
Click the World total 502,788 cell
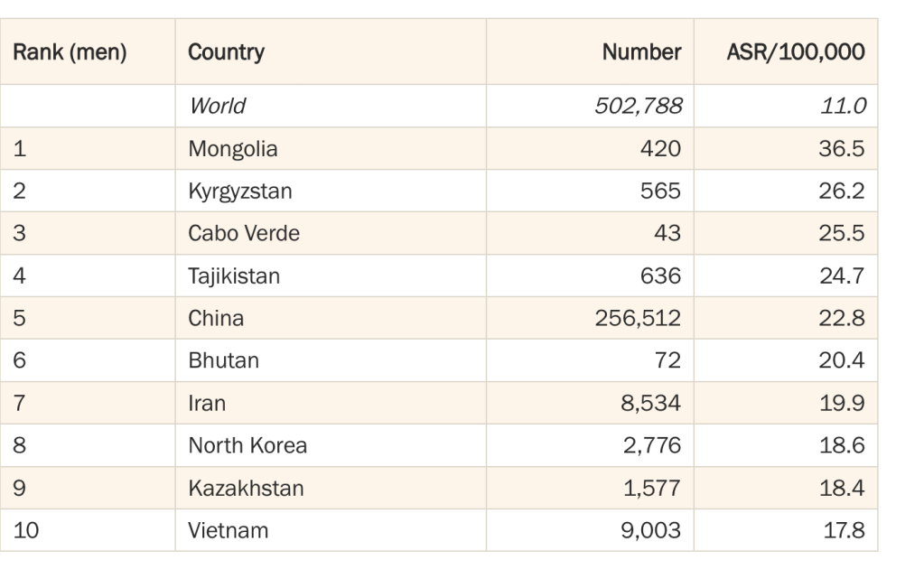click(638, 107)
